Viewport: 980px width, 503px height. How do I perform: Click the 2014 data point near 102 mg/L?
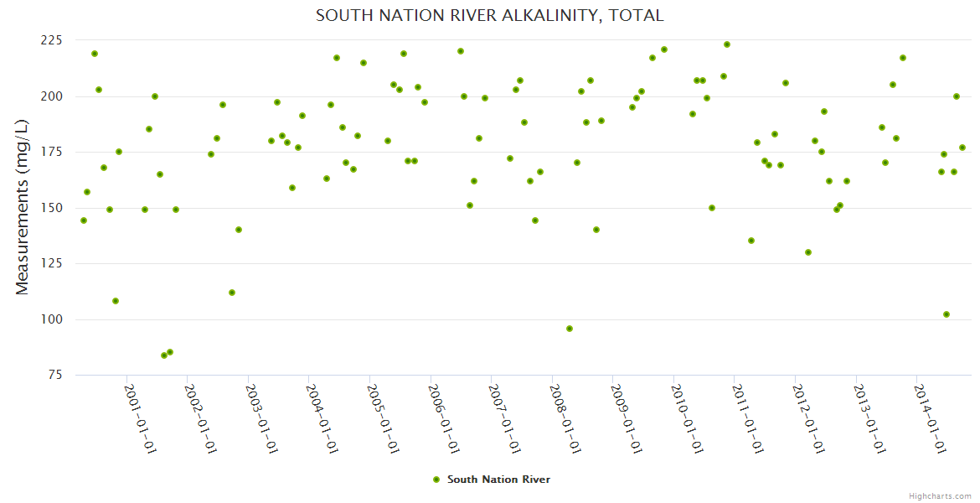click(946, 314)
